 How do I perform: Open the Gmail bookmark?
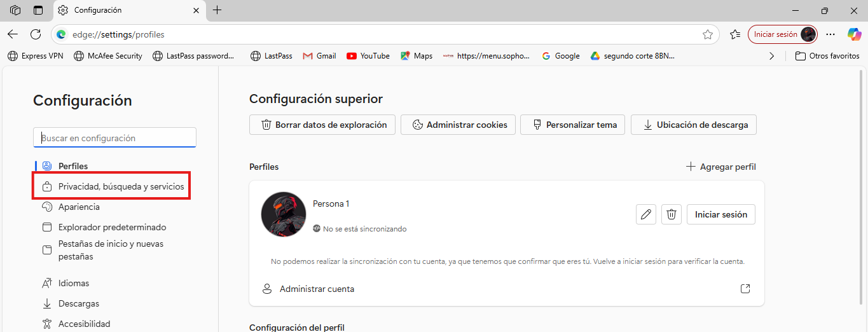click(319, 56)
